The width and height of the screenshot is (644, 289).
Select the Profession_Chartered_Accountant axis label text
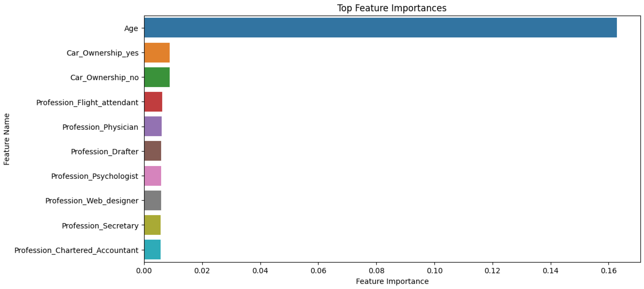click(x=76, y=250)
